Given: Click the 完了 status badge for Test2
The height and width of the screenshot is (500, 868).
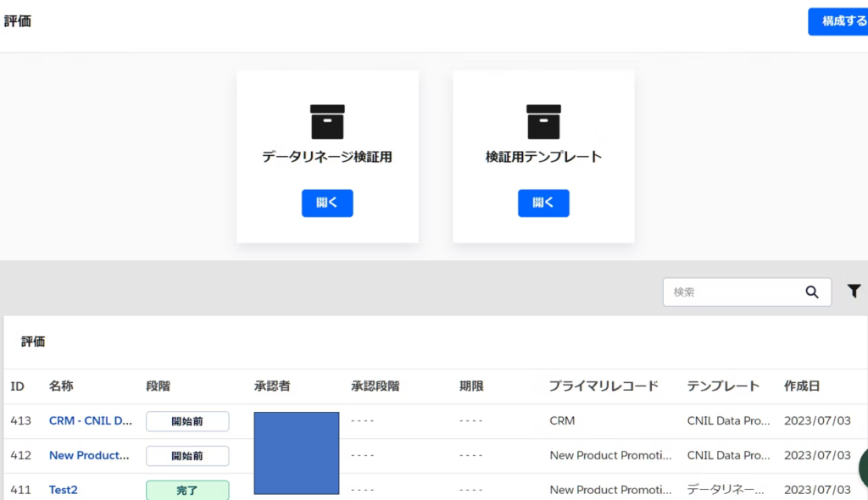Looking at the screenshot, I should [x=187, y=490].
